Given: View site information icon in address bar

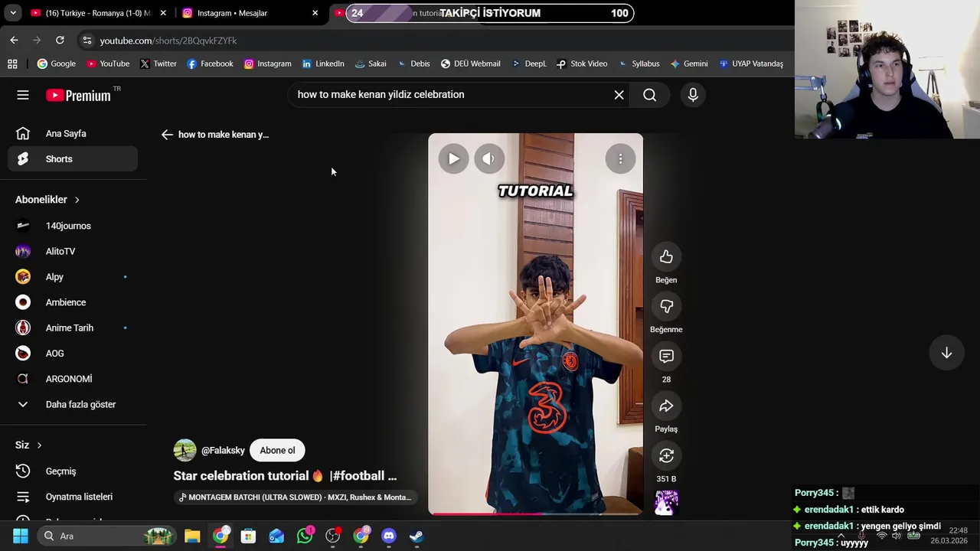Looking at the screenshot, I should (x=87, y=41).
